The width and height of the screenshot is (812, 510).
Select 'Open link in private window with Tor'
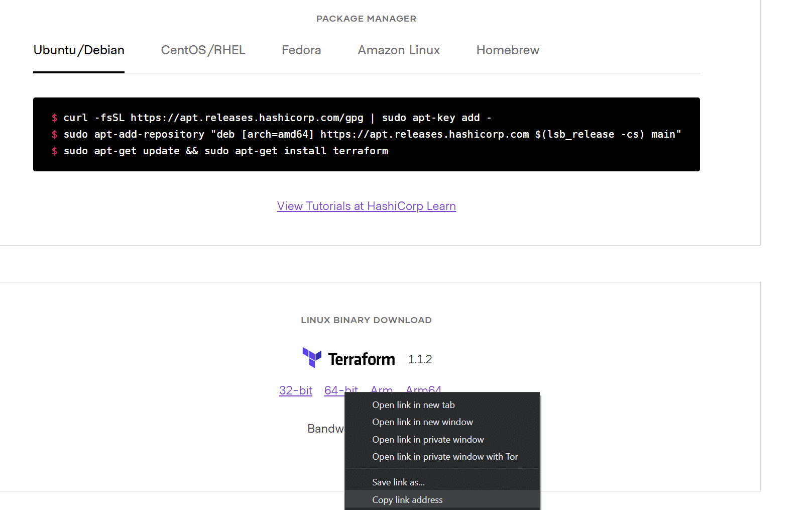tap(445, 456)
